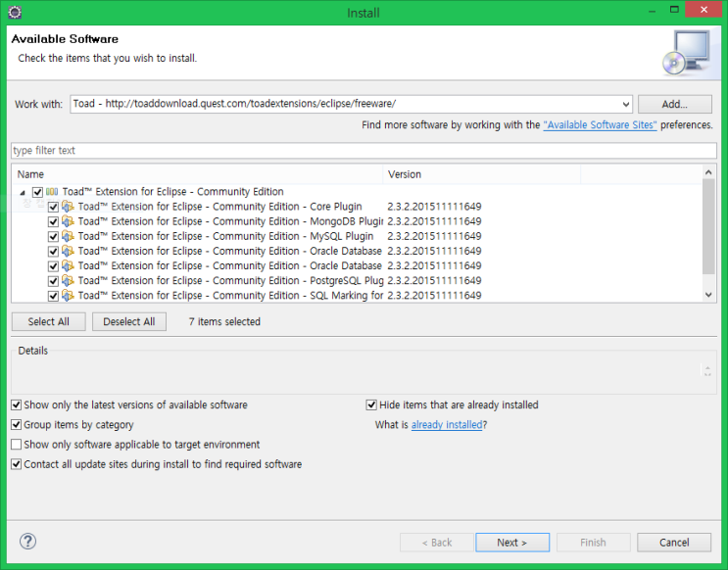Select the top-level Community Edition category text
Image resolution: width=728 pixels, height=570 pixels.
tap(172, 192)
